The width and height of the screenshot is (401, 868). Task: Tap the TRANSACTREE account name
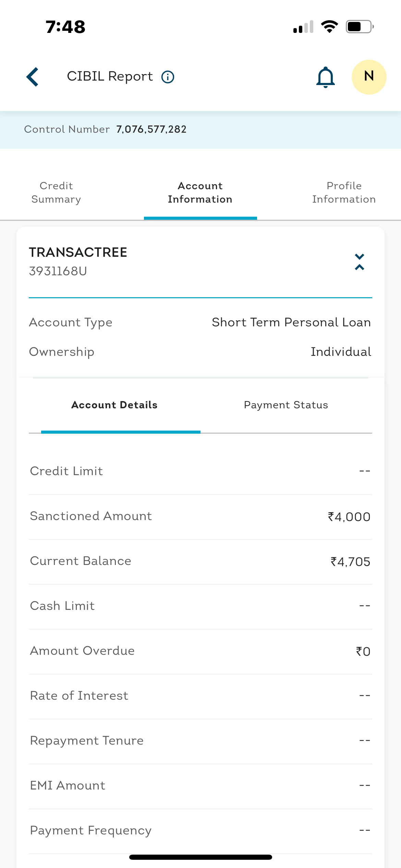[78, 253]
